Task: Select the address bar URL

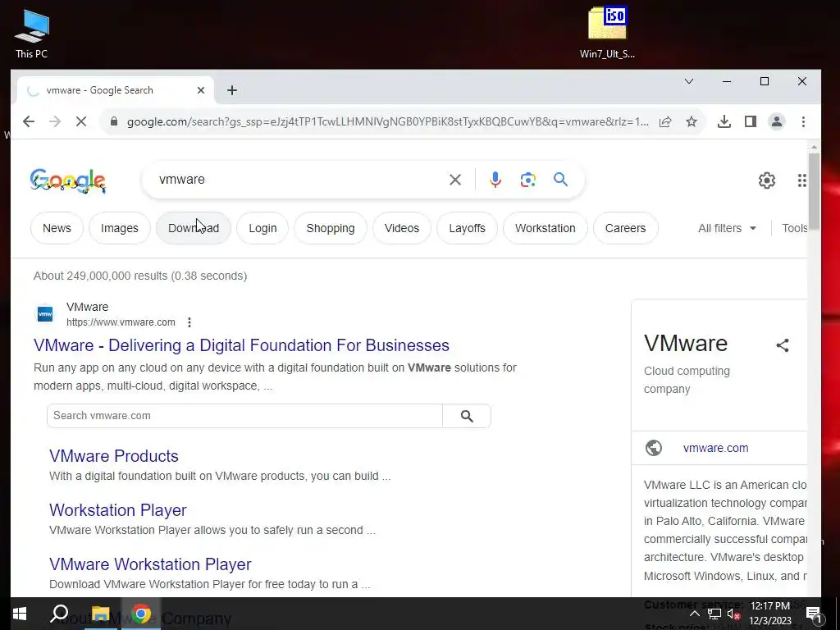Action: [x=387, y=121]
